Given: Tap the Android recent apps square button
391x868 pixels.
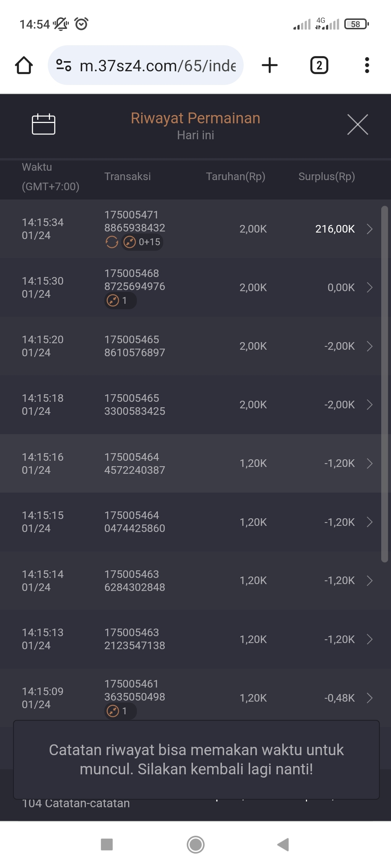Looking at the screenshot, I should click(107, 844).
